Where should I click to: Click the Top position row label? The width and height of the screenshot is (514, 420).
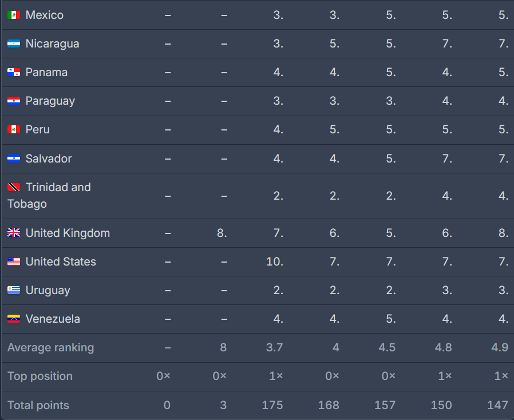(x=40, y=376)
